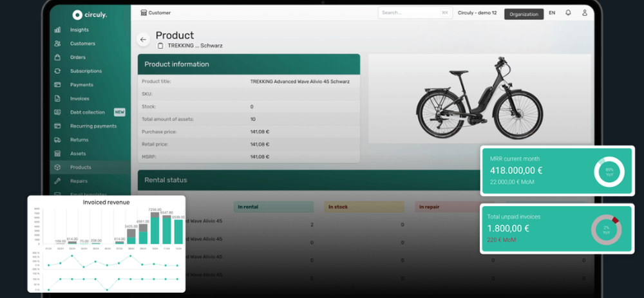Screen dimensions: 644x298
Task: Open Debt collection in the sidebar
Action: coord(88,112)
